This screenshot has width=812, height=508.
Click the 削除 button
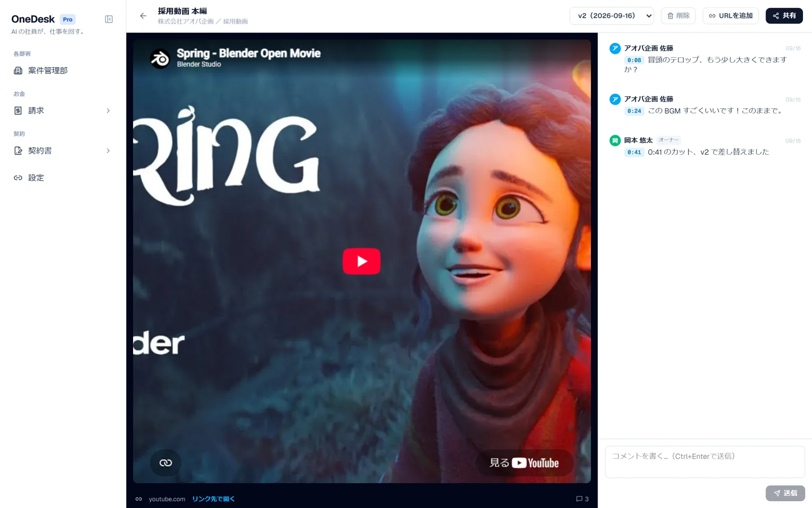point(678,16)
